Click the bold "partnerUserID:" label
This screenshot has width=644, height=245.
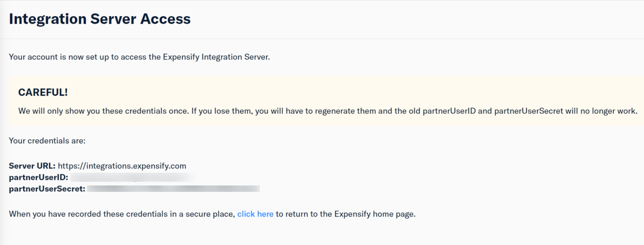38,177
